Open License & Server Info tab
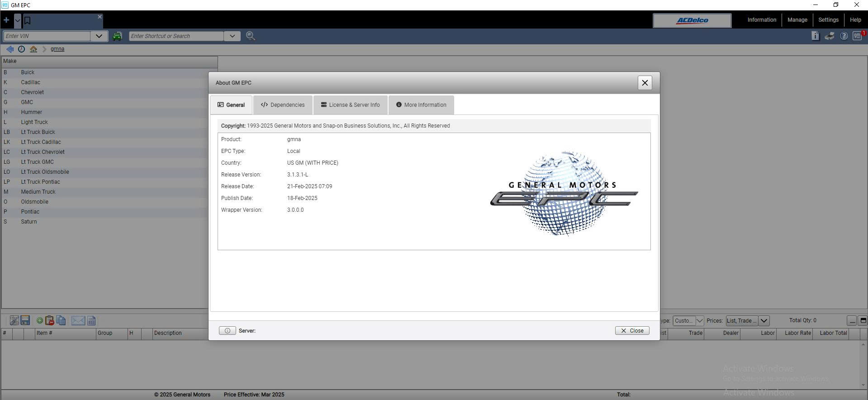The height and width of the screenshot is (400, 868). 351,105
